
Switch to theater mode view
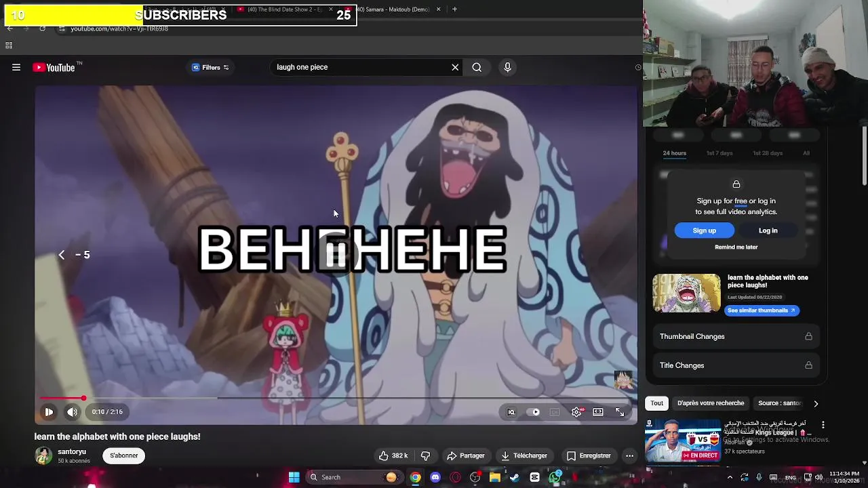[598, 411]
